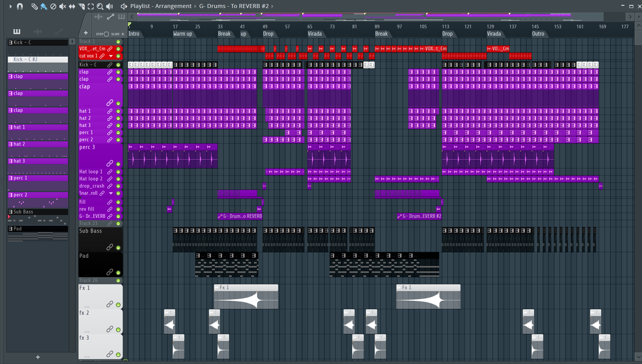The width and height of the screenshot is (642, 364).
Task: Jump to the first Virada marker
Action: coord(315,34)
